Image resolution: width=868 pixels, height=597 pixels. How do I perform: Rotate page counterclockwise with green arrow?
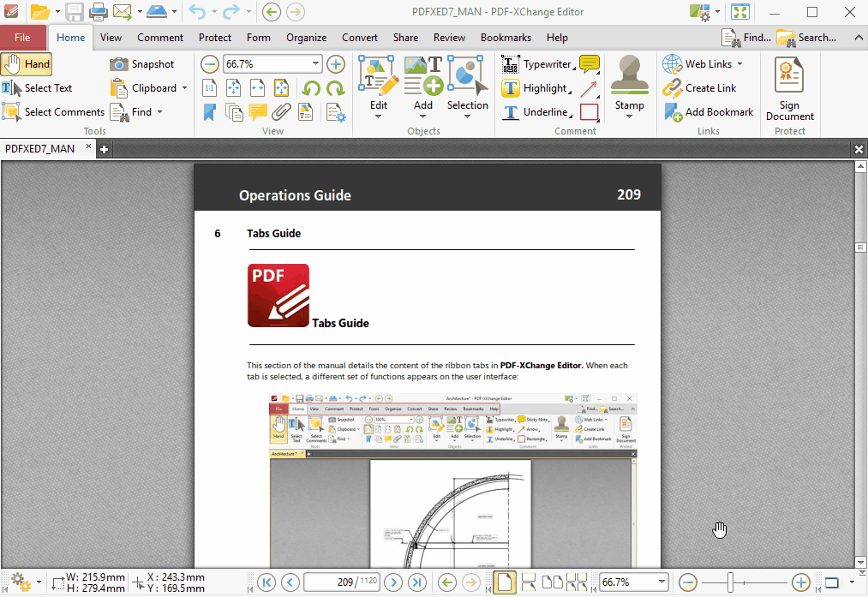point(312,88)
